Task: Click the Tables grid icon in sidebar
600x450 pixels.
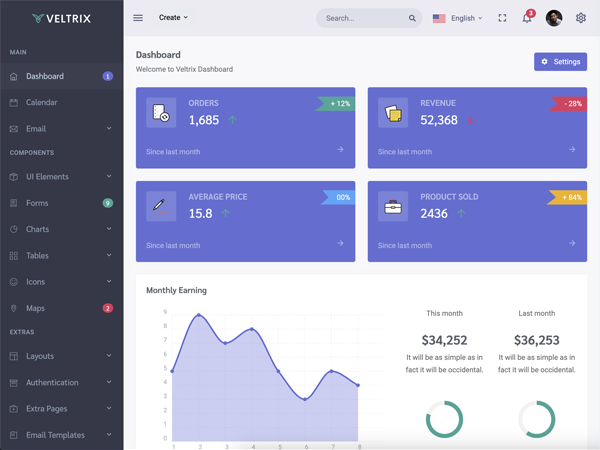Action: click(14, 256)
